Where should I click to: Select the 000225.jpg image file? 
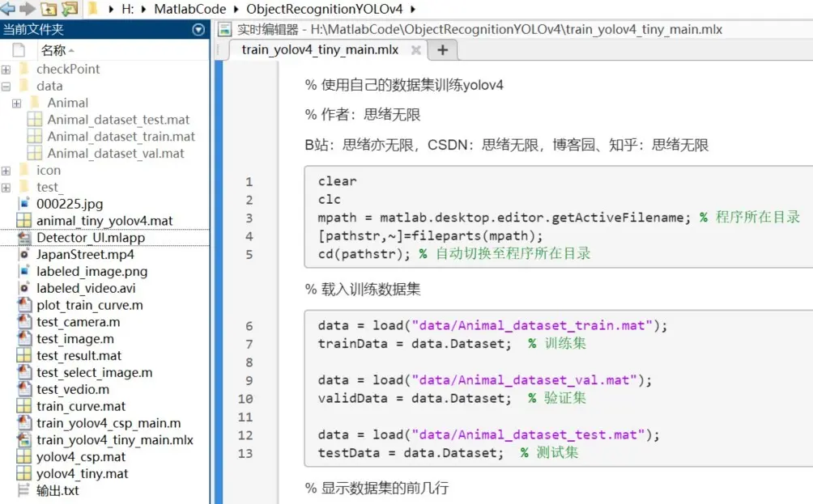[x=70, y=204]
